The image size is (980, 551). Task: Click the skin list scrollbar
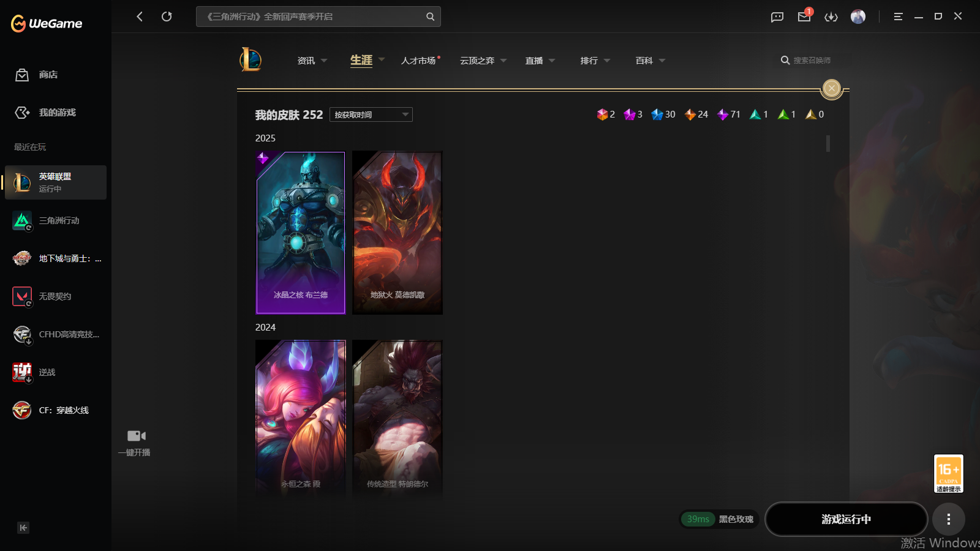coord(828,143)
